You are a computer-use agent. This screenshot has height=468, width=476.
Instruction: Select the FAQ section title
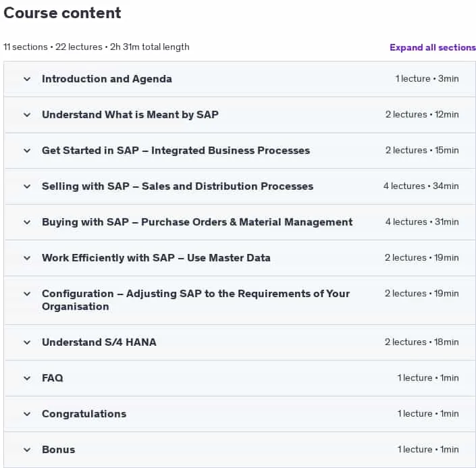click(53, 378)
